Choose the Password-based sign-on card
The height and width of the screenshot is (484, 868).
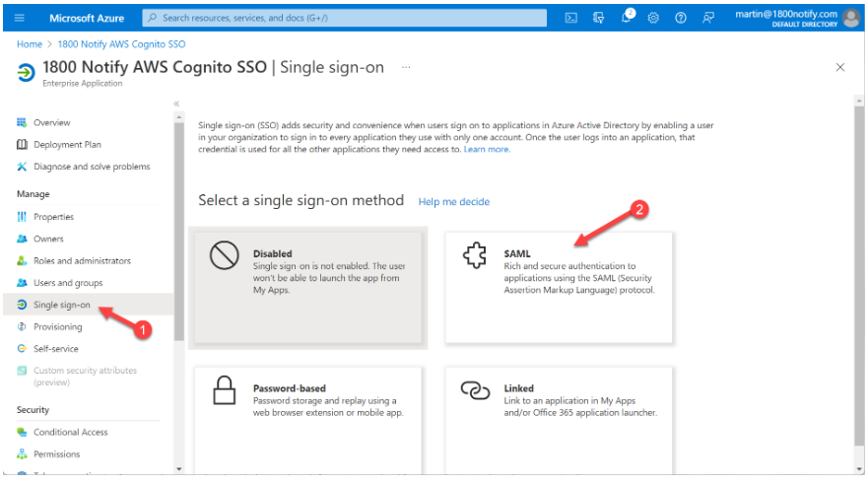pyautogui.click(x=307, y=420)
